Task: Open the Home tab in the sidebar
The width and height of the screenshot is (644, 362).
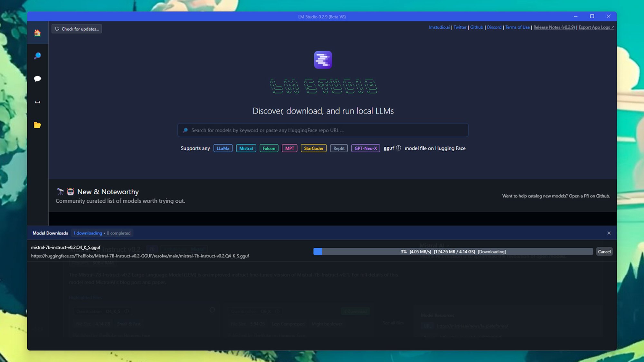Action: point(37,33)
